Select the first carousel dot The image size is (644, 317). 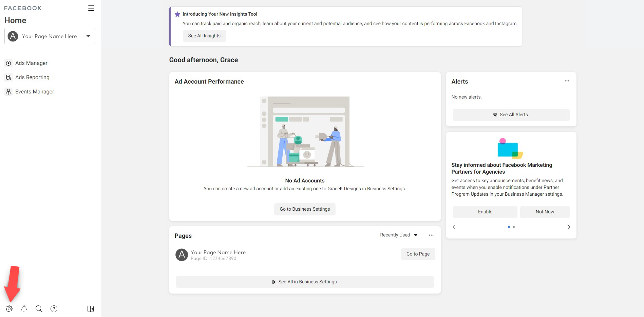(x=509, y=227)
